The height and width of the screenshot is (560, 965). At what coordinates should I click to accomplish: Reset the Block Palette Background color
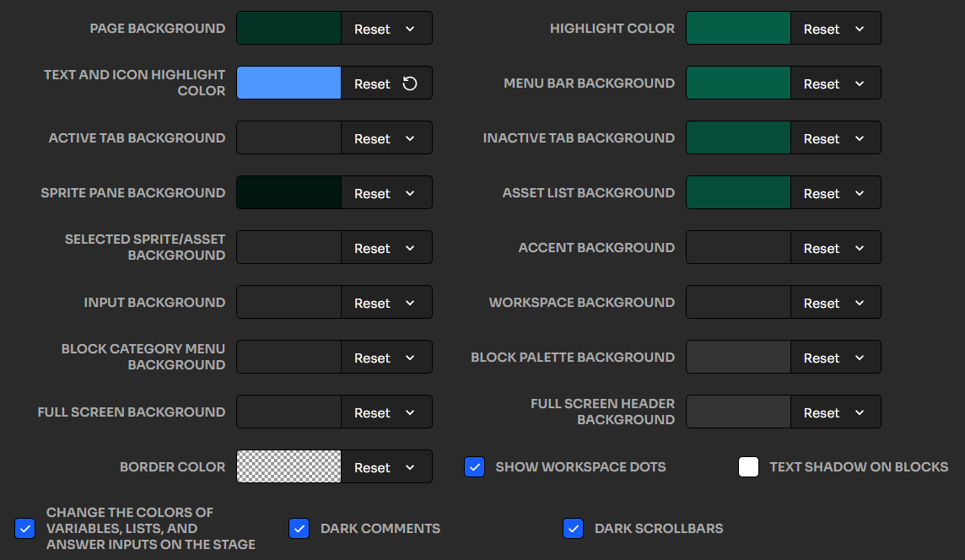click(822, 357)
